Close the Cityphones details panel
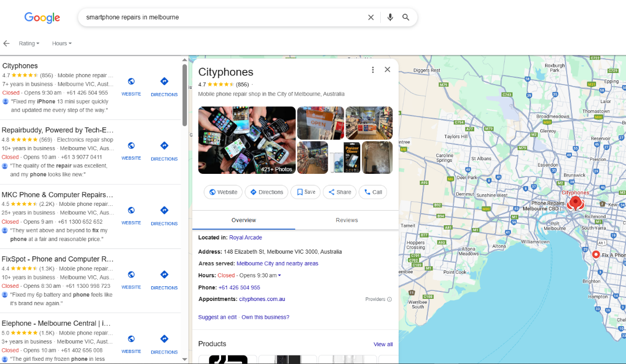The height and width of the screenshot is (364, 626). [387, 69]
